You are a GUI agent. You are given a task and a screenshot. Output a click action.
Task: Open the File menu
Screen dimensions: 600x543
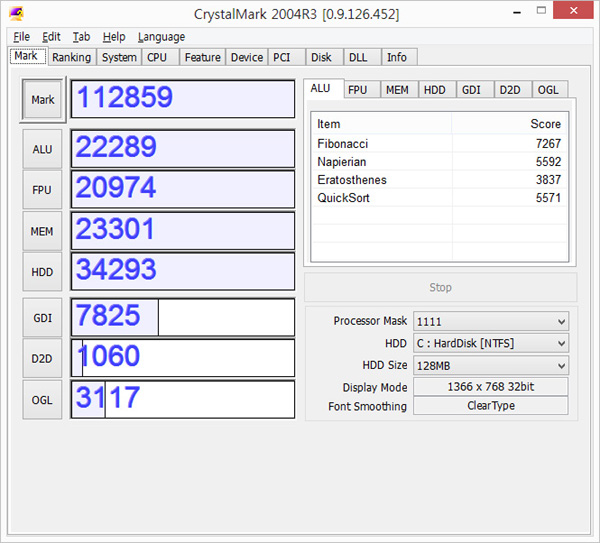pos(22,37)
